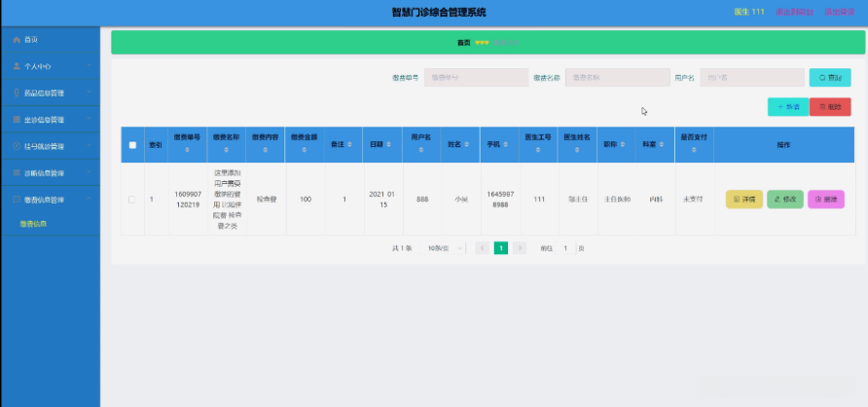This screenshot has height=407, width=868.
Task: Sort by 姓名 column arrows
Action: click(467, 144)
